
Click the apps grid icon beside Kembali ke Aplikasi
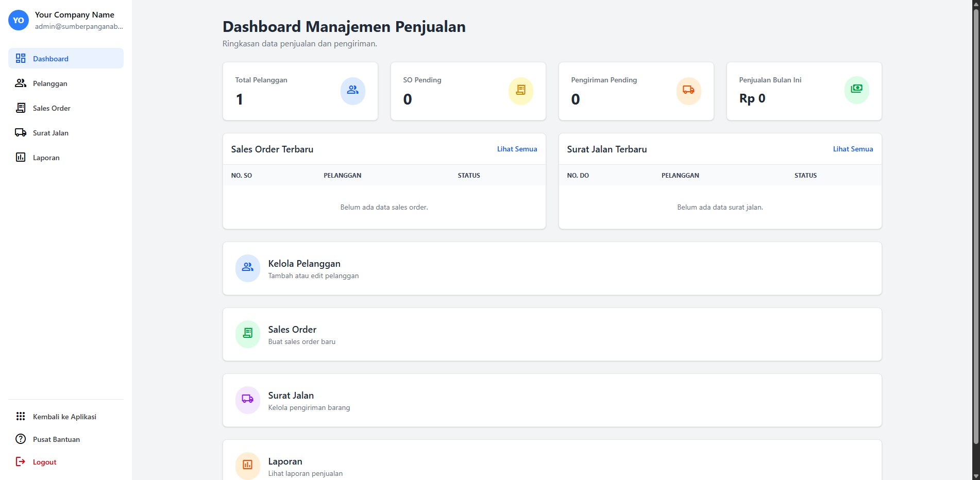click(21, 416)
